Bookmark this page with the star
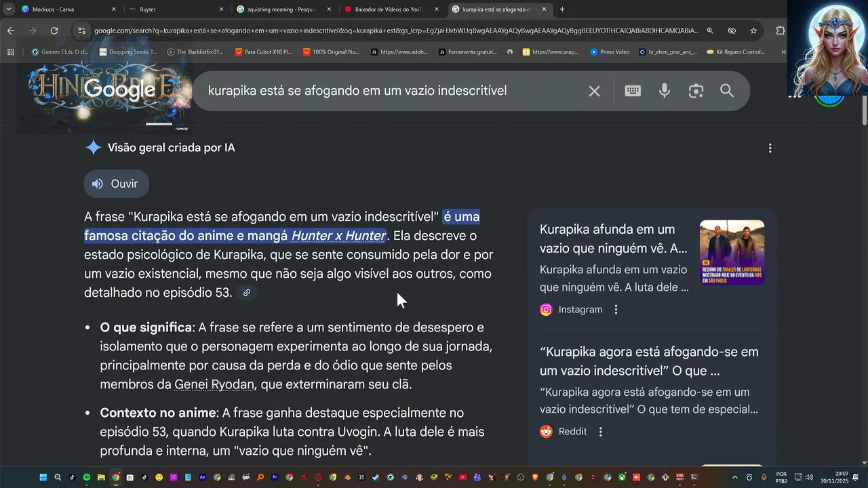The image size is (868, 488). coord(753,30)
